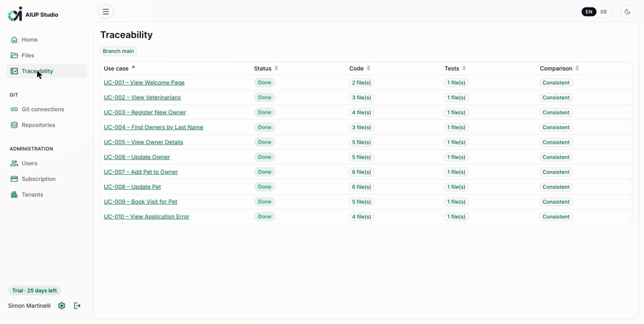Click 1 file(s) tests badge for UC-004

[x=457, y=127]
